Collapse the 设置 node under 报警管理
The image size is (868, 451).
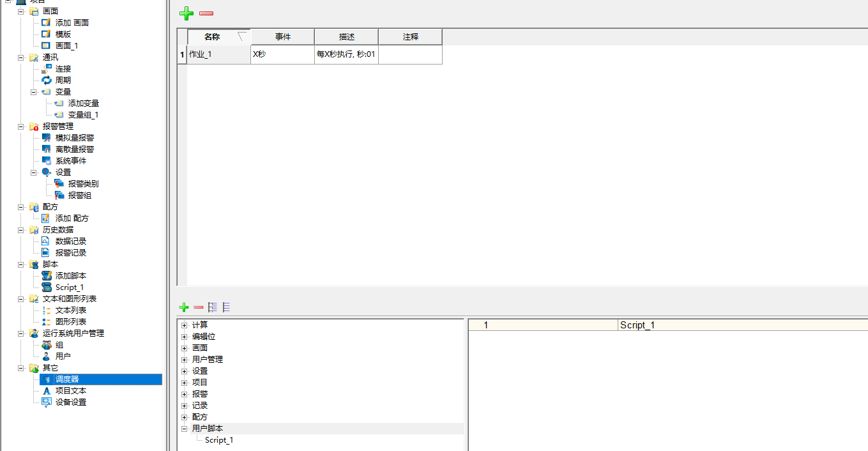pyautogui.click(x=34, y=172)
